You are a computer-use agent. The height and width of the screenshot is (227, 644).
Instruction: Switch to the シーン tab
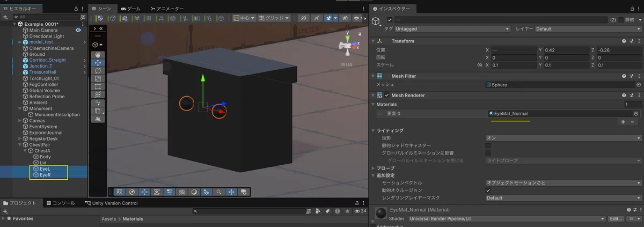tap(102, 9)
